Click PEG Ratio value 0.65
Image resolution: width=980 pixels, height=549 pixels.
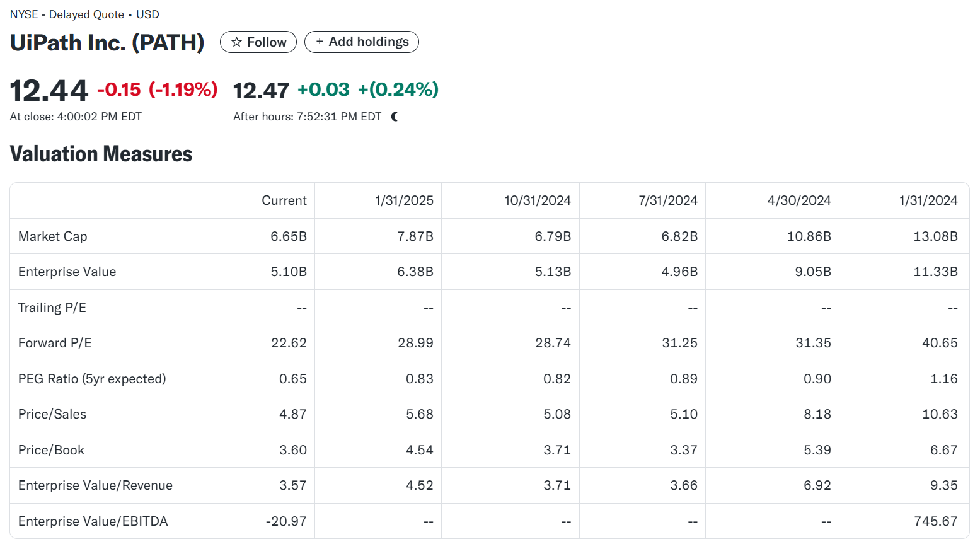pyautogui.click(x=293, y=379)
